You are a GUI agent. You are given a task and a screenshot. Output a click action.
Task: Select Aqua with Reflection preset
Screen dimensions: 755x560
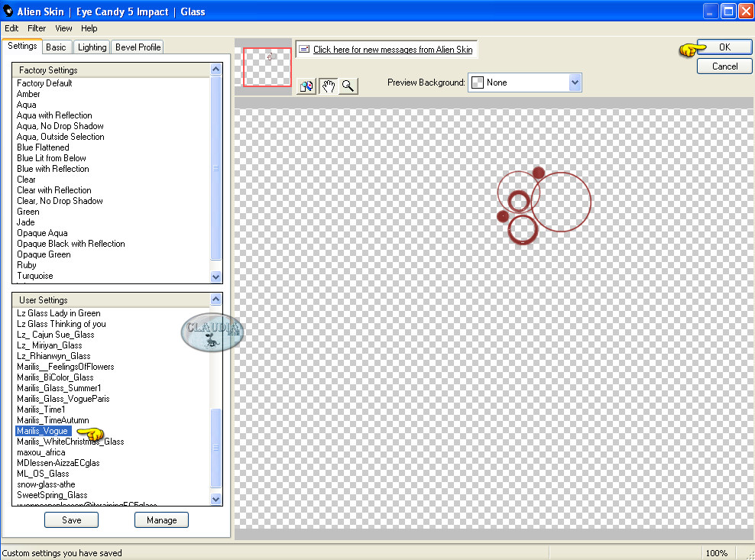(54, 115)
